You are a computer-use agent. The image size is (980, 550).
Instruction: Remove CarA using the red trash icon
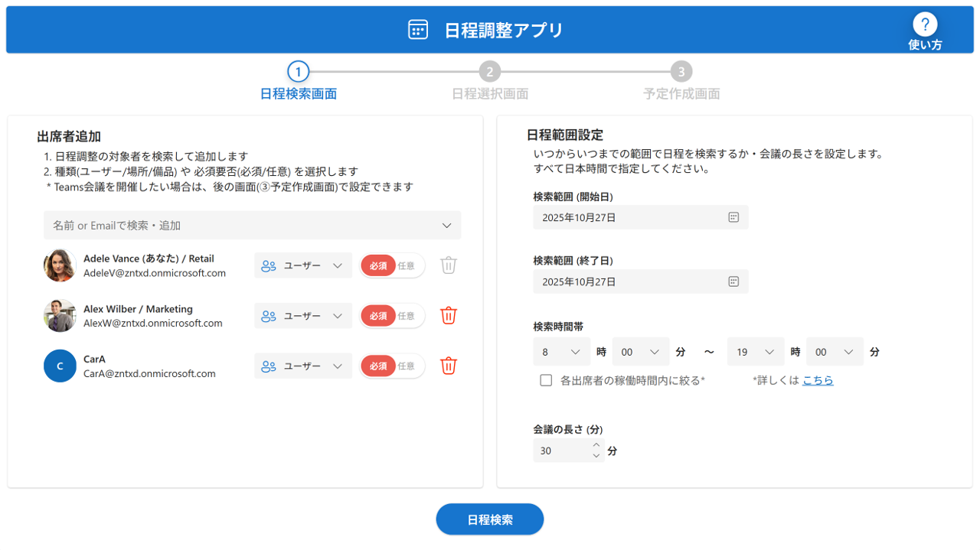point(449,366)
